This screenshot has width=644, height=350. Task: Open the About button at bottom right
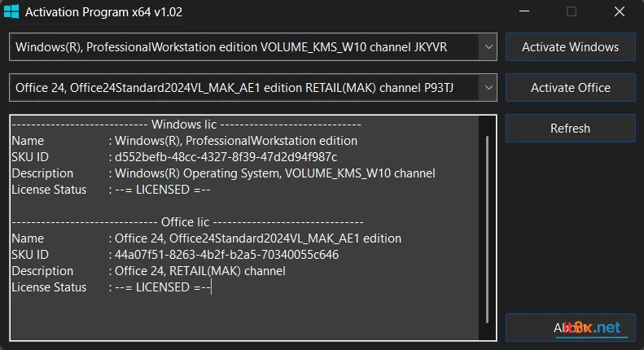[x=571, y=327]
